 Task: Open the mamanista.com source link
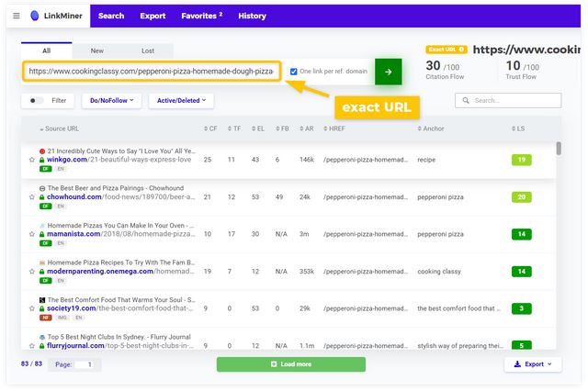(120, 234)
